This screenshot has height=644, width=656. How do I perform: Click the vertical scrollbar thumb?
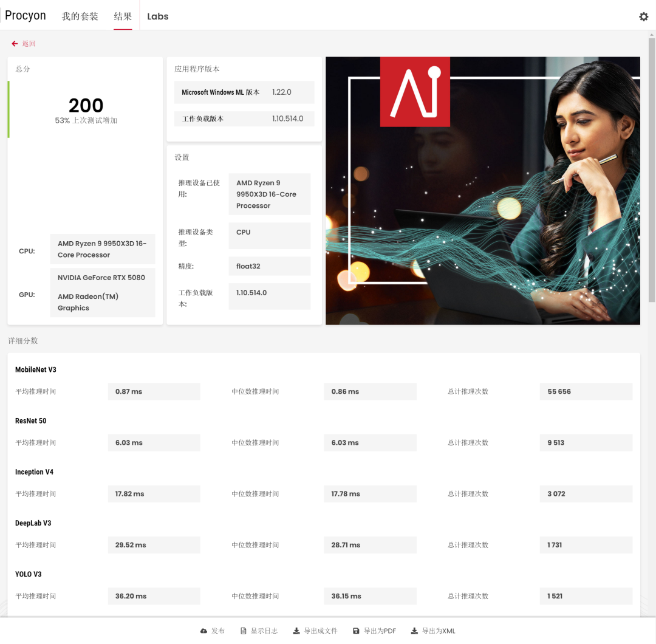point(651,170)
